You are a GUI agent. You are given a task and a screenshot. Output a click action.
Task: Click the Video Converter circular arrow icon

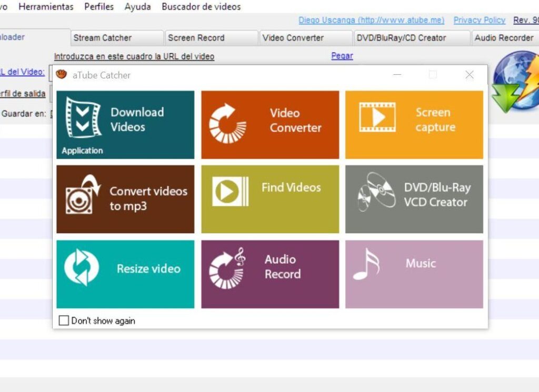227,123
